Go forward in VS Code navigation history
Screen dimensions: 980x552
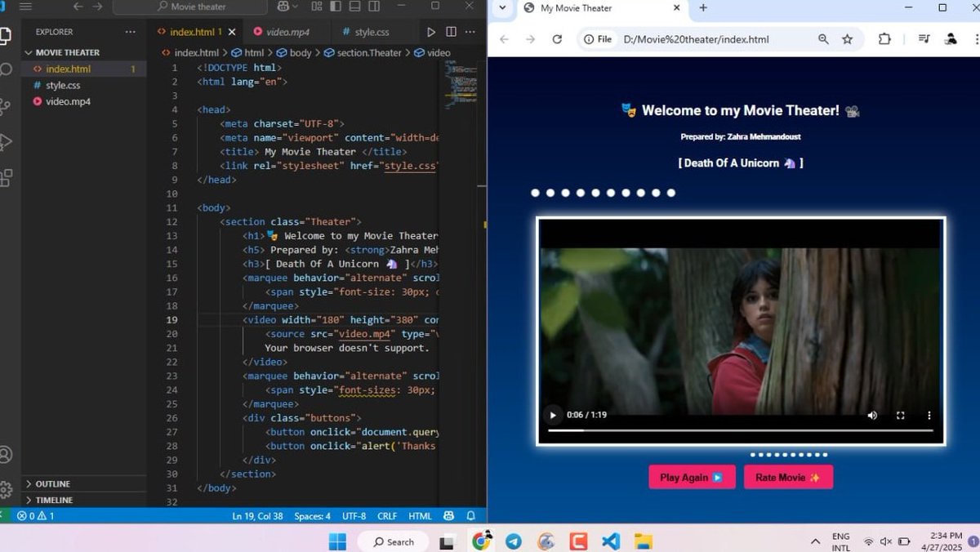coord(98,7)
